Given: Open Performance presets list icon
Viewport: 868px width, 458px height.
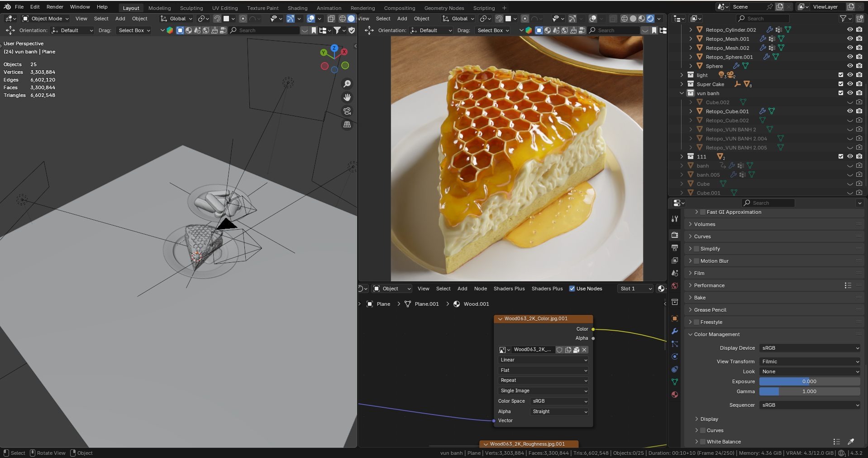Looking at the screenshot, I should (848, 285).
